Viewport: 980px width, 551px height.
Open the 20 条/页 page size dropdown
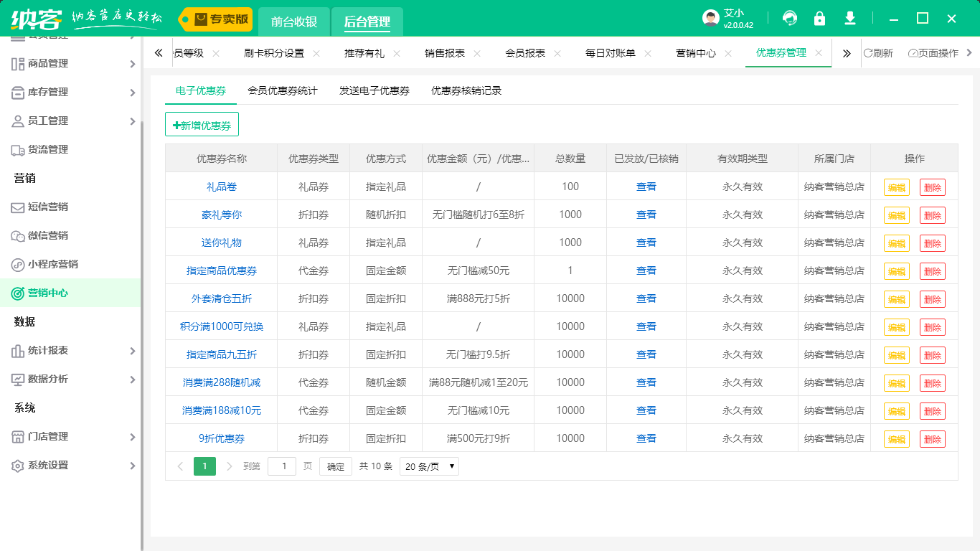(429, 466)
